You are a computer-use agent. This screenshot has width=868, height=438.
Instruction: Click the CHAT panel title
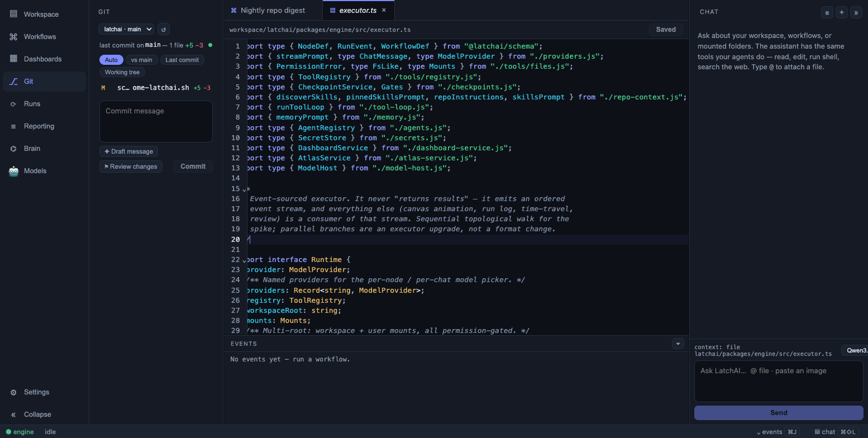tap(709, 12)
